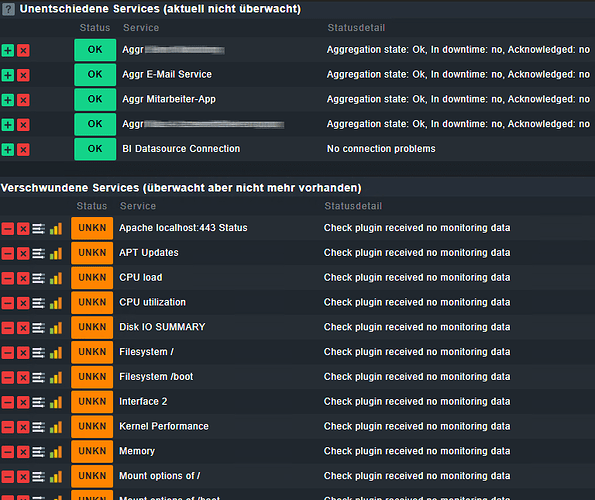Select the Mount options of / service row
The height and width of the screenshot is (500, 595).
(x=298, y=476)
